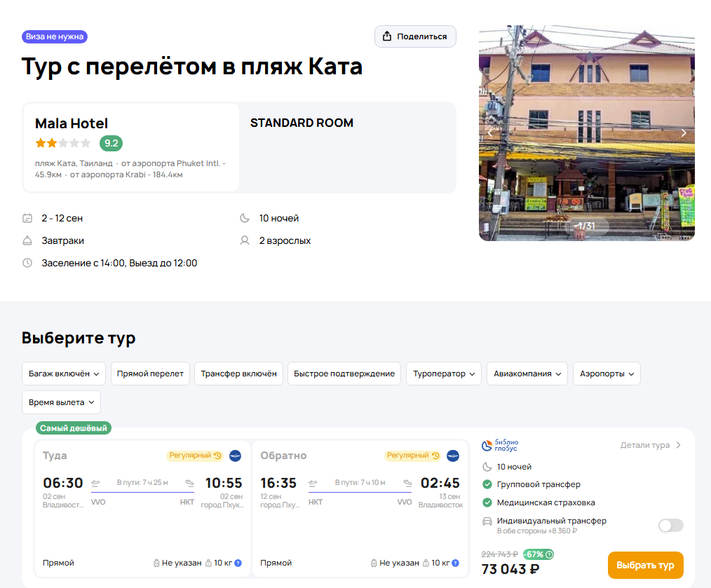Open Туроператор dropdown
This screenshot has width=711, height=588.
click(443, 374)
